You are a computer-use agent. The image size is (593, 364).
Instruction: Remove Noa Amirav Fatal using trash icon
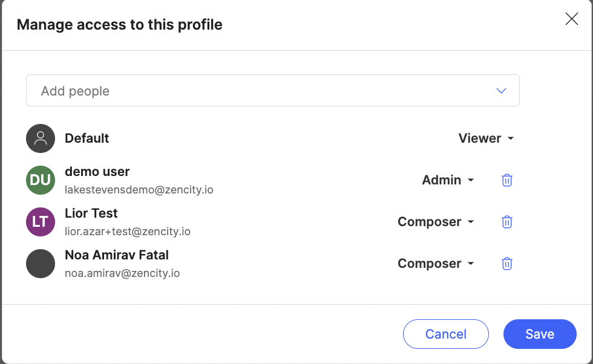[507, 264]
